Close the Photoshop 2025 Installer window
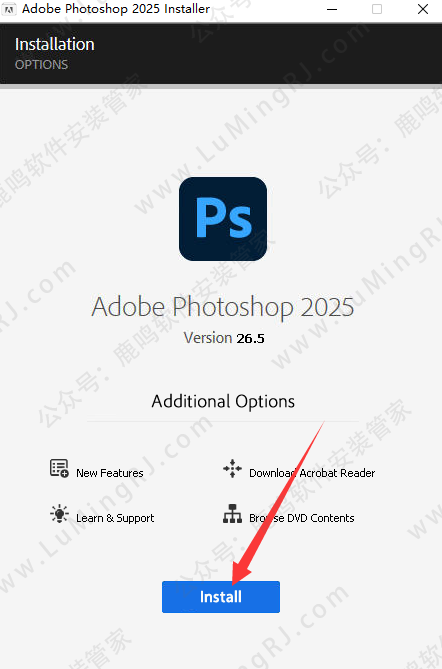The width and height of the screenshot is (442, 669). 423,9
